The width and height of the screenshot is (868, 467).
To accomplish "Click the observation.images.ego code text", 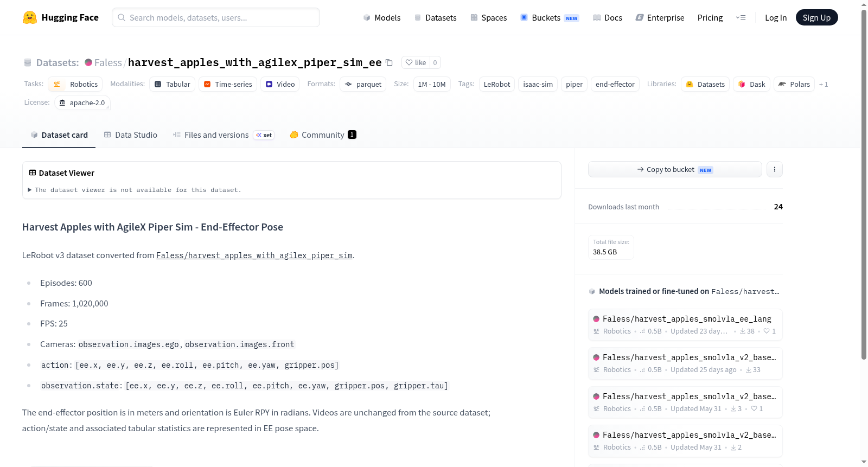I will [129, 344].
